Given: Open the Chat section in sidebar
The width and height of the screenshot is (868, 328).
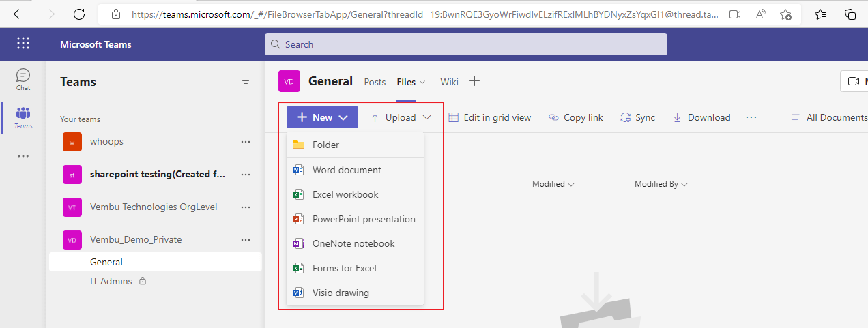Looking at the screenshot, I should tap(23, 79).
